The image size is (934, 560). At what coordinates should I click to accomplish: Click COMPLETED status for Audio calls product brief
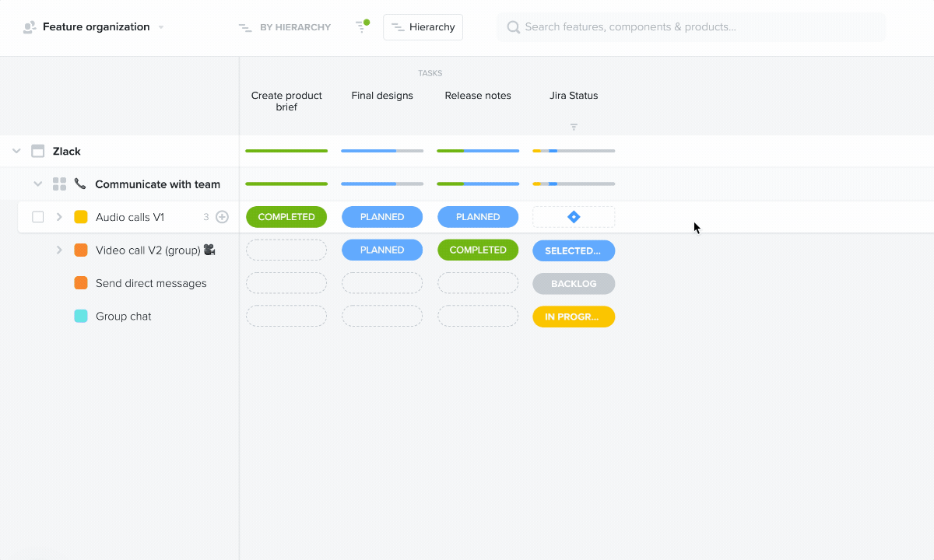286,217
